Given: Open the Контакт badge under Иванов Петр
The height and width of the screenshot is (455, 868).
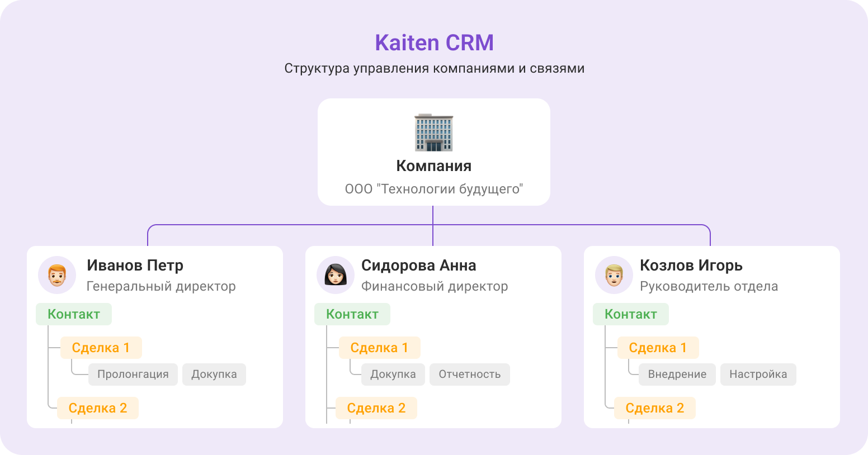Looking at the screenshot, I should coord(73,314).
